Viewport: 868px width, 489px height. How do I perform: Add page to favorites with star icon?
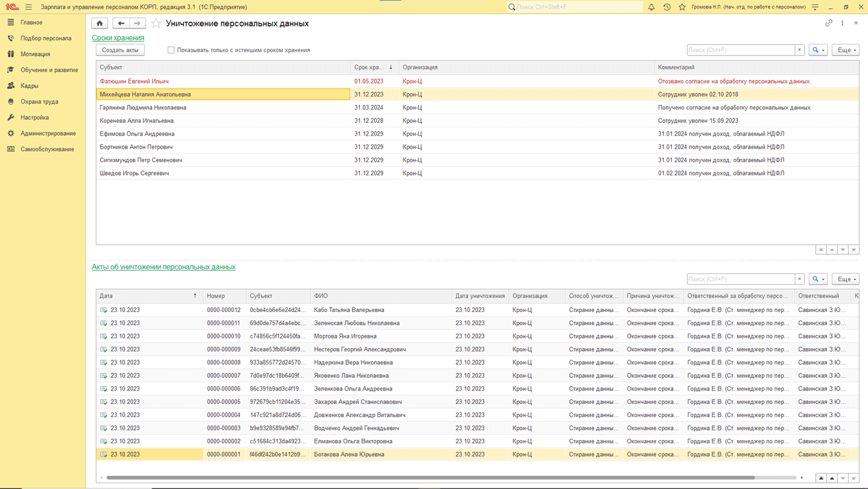point(156,23)
